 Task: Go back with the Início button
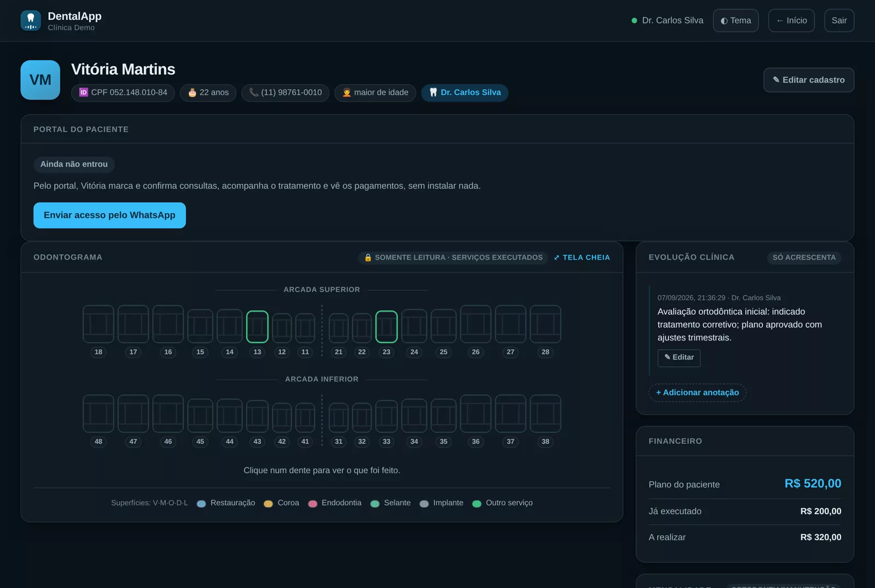[x=791, y=20]
